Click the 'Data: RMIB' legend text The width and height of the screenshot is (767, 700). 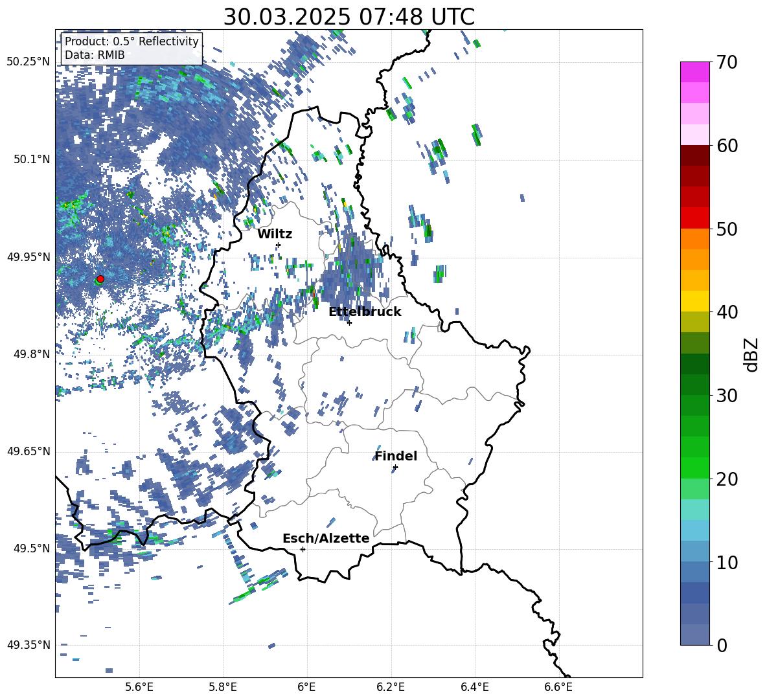click(95, 55)
